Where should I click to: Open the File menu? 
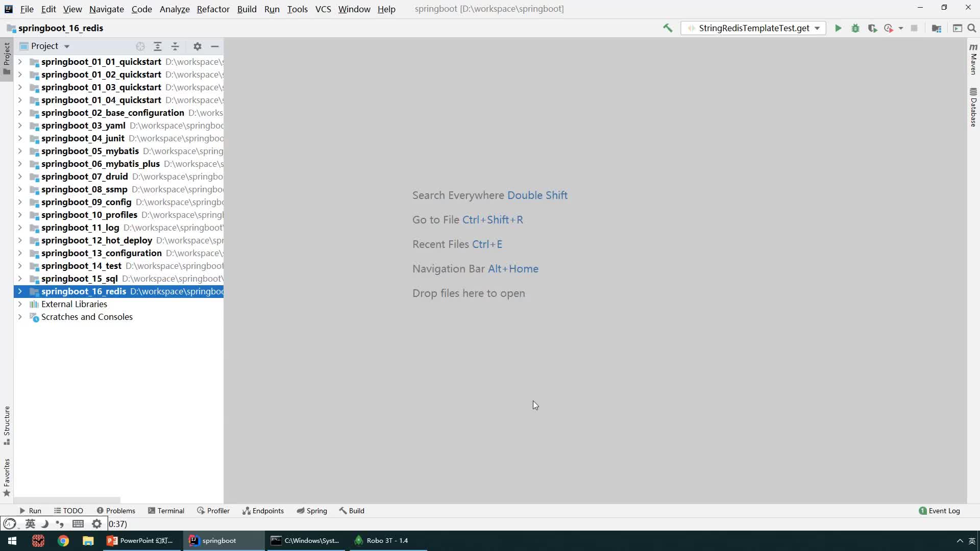(27, 9)
